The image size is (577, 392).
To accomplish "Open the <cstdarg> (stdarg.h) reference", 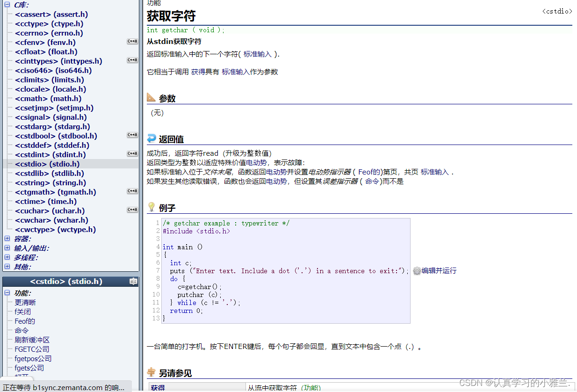I will [x=52, y=127].
